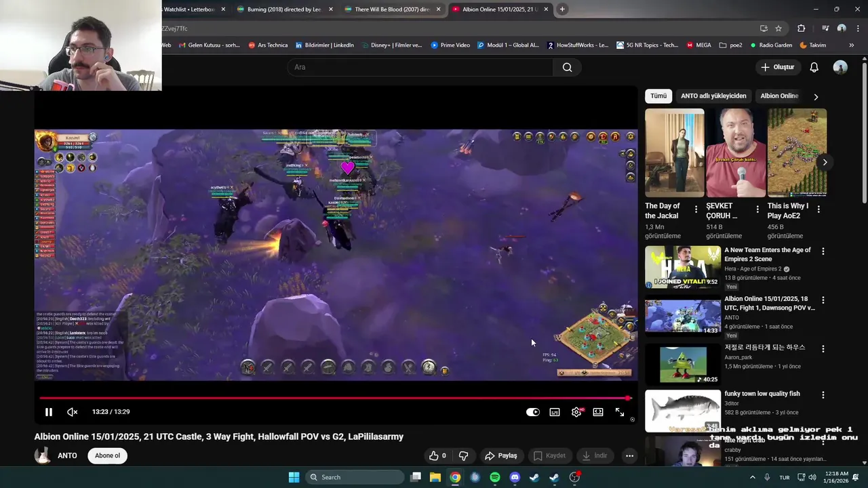The image size is (868, 488).
Task: Toggle the autoplay switch in the player
Action: 533,412
